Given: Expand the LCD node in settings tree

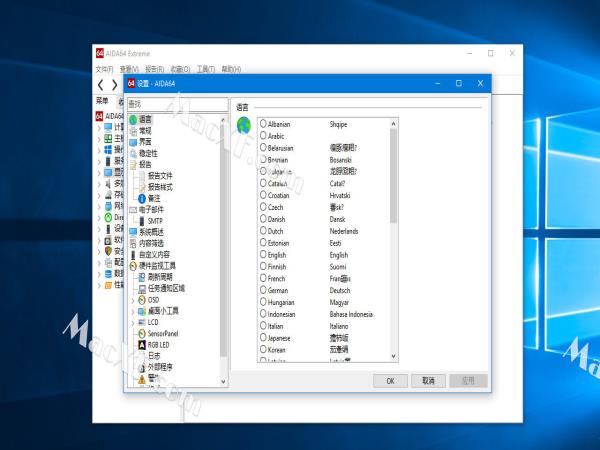Looking at the screenshot, I should coord(133,323).
